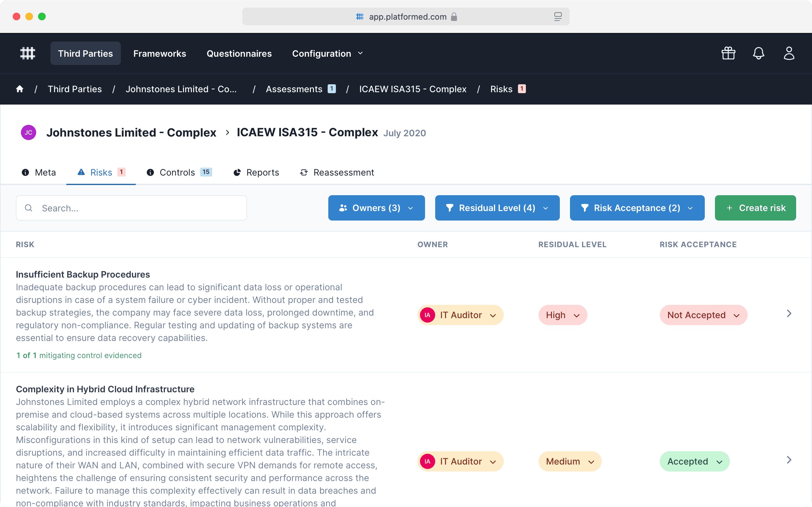
Task: Change the Not Accepted status dropdown
Action: [703, 315]
